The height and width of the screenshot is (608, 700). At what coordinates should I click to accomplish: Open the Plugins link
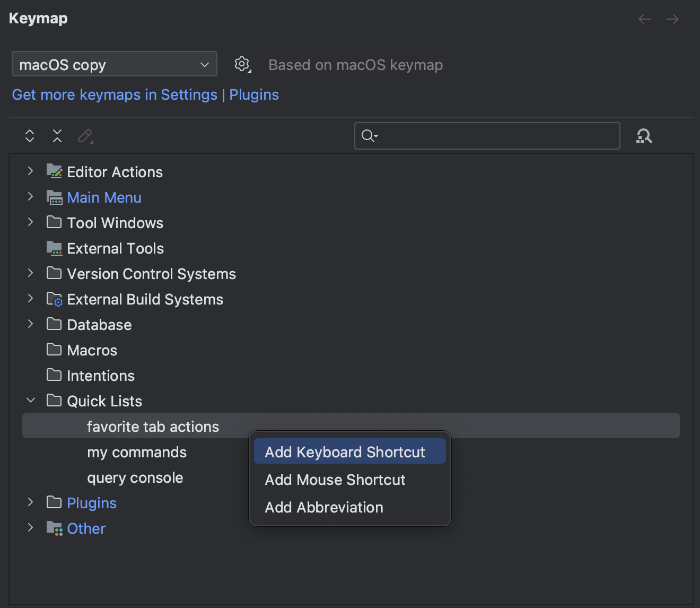pos(253,94)
